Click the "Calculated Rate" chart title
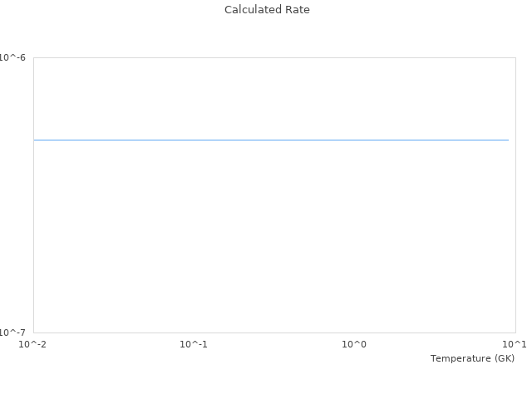This screenshot has height=399, width=532. point(267,10)
